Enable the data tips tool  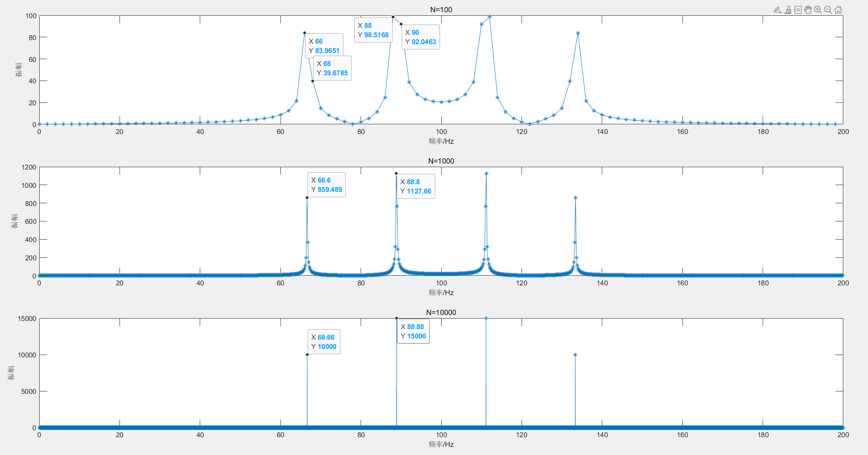798,10
